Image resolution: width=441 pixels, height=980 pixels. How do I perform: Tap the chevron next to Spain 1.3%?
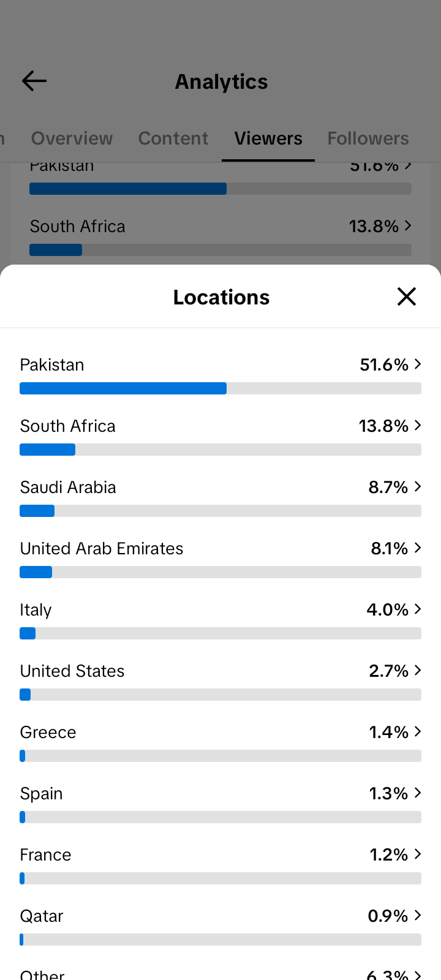[418, 793]
